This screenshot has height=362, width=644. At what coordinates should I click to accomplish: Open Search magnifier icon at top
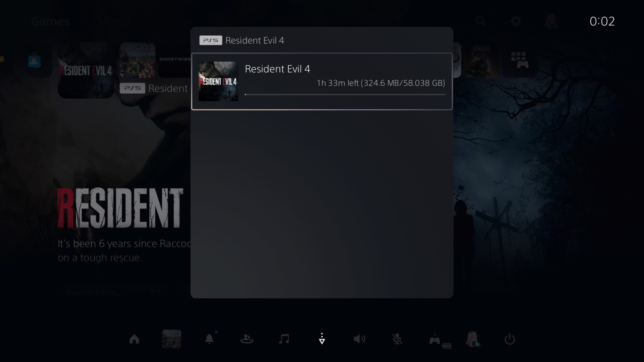481,21
